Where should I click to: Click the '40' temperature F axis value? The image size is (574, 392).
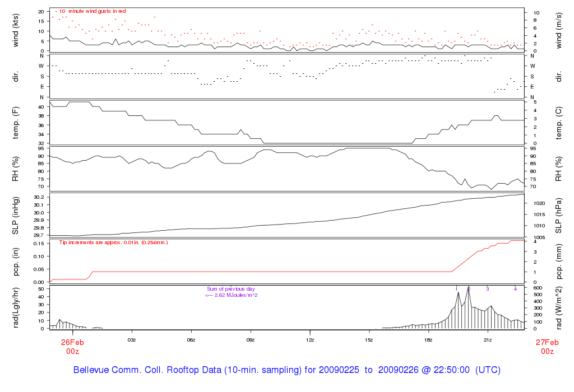(x=41, y=107)
